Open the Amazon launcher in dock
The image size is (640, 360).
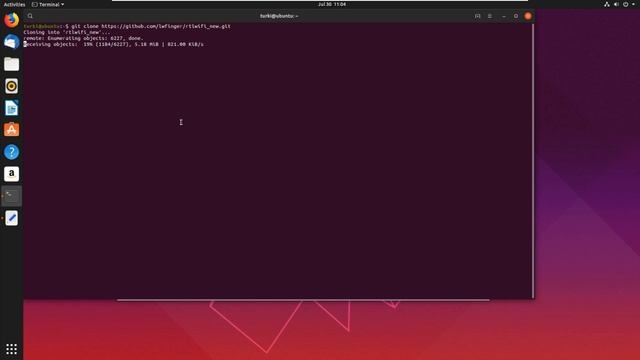11,174
